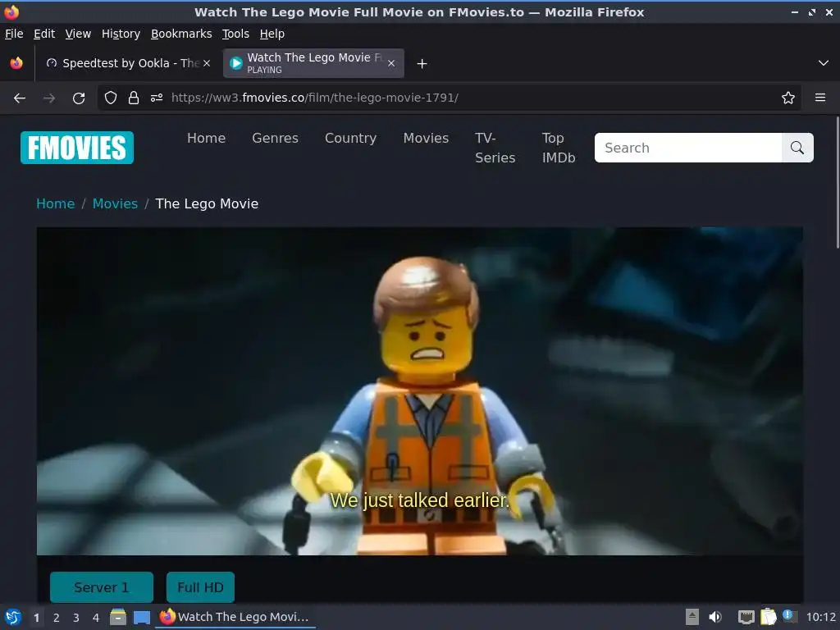Click the Movies breadcrumb link

(115, 204)
